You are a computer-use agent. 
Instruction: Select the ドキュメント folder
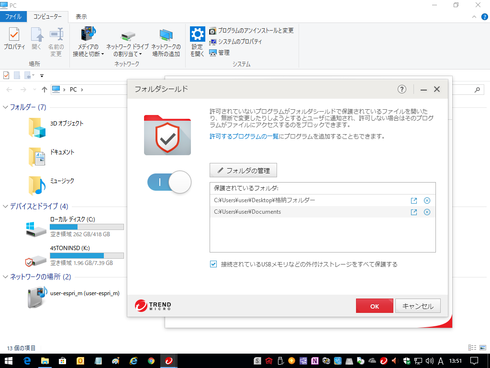pyautogui.click(x=52, y=156)
